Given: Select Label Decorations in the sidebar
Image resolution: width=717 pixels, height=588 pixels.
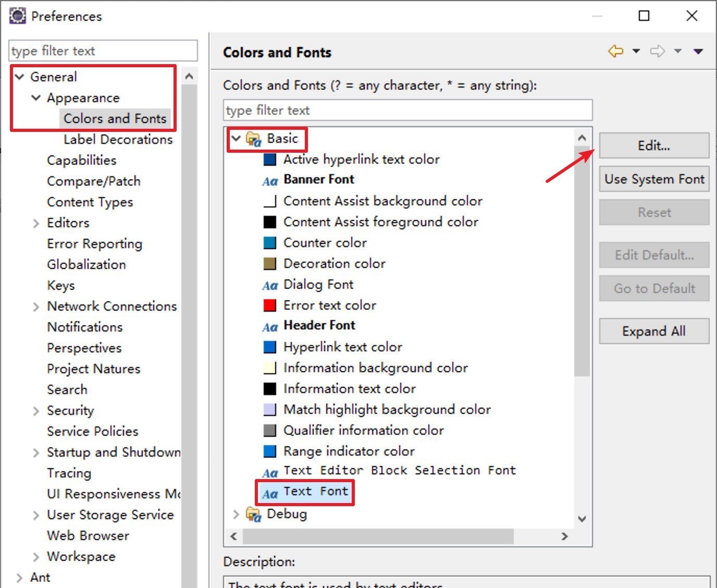Looking at the screenshot, I should pyautogui.click(x=118, y=139).
